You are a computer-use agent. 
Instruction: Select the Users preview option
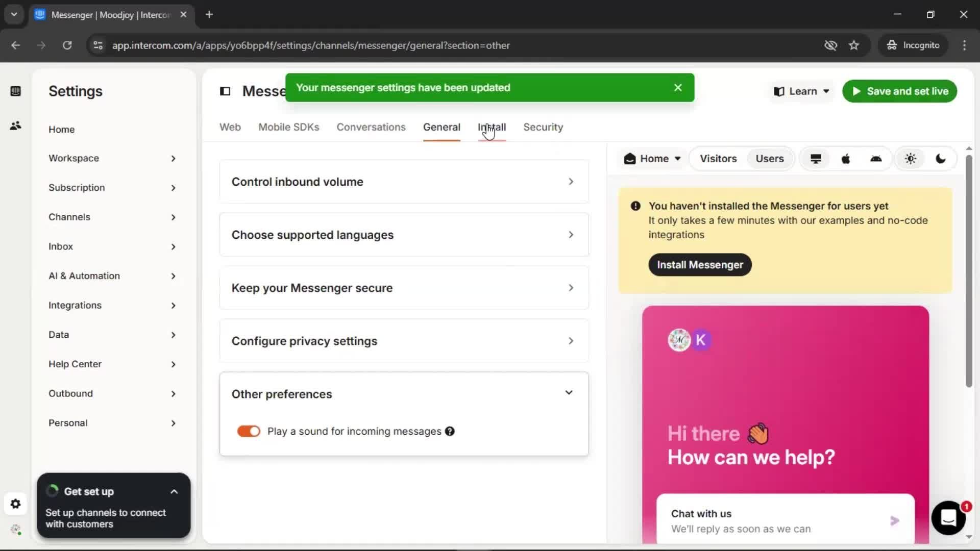pos(770,159)
